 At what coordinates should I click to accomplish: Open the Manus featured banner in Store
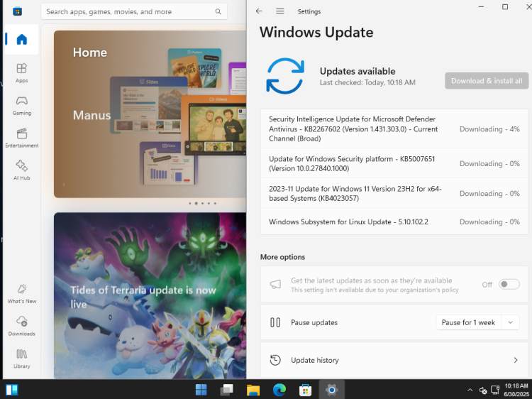point(150,114)
